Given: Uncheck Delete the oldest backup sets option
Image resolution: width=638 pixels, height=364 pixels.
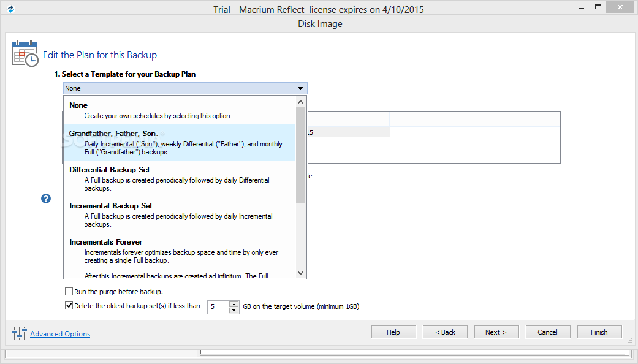Looking at the screenshot, I should [x=69, y=305].
